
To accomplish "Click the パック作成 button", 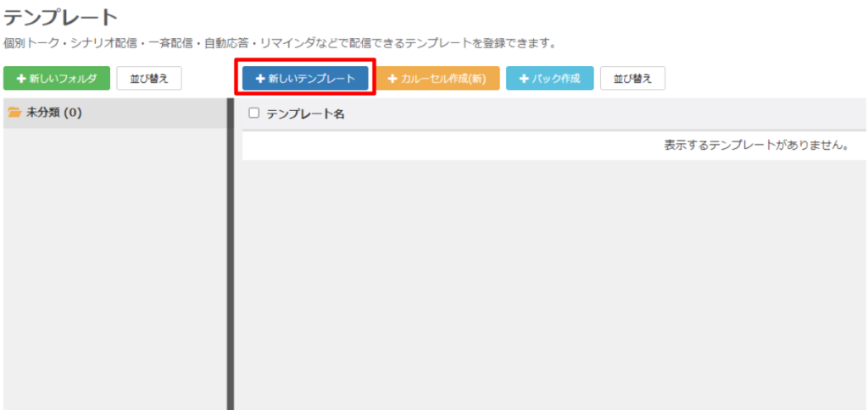I will coord(549,79).
